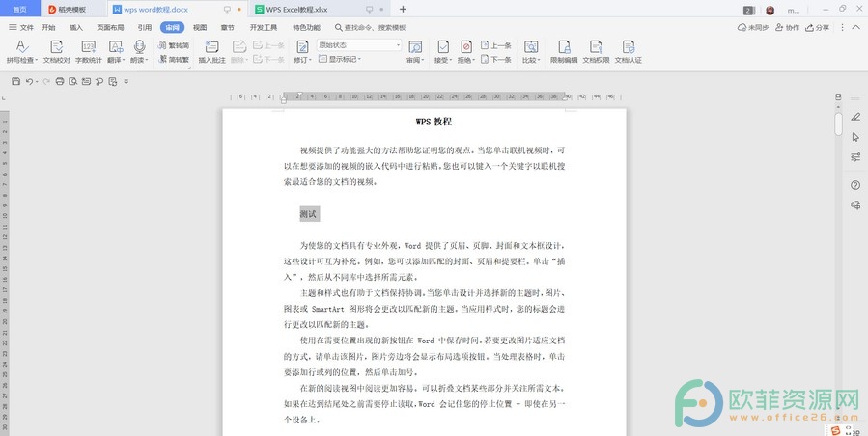This screenshot has width=868, height=436.
Task: Insert a comment with 插入批注
Action: (212, 52)
